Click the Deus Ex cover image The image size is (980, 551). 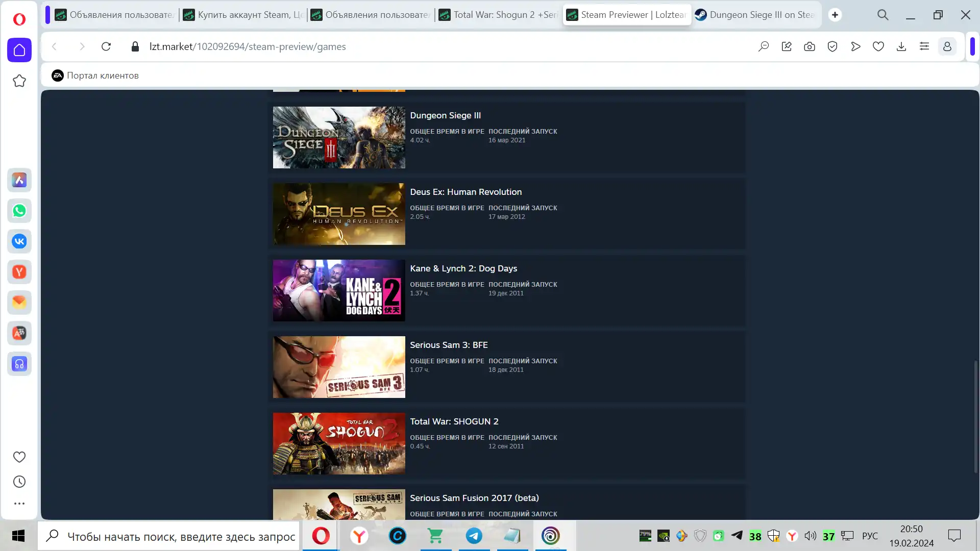pyautogui.click(x=339, y=214)
